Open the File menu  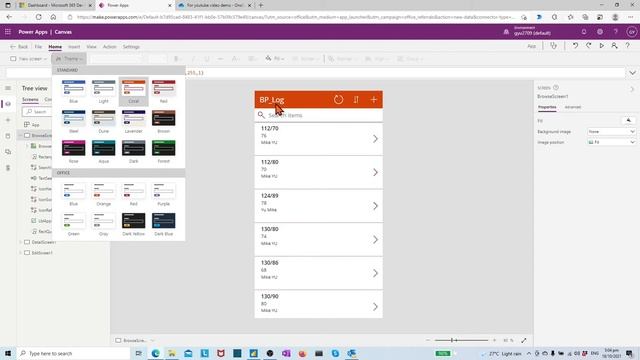click(x=38, y=47)
